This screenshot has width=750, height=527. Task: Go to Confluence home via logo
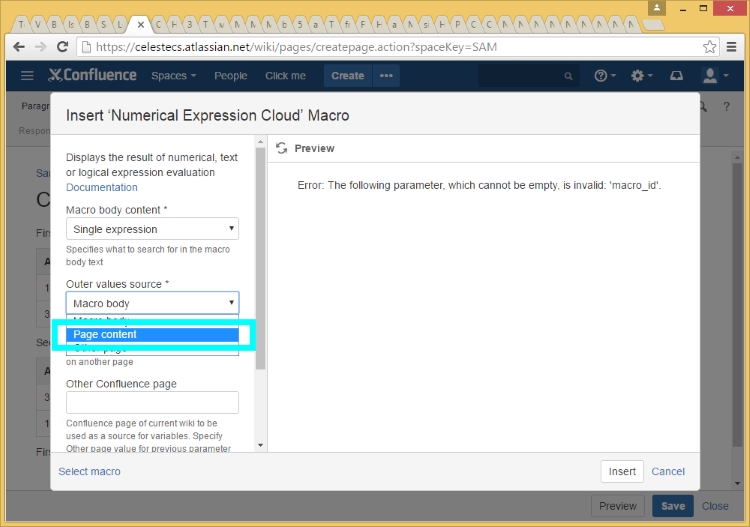[x=92, y=75]
